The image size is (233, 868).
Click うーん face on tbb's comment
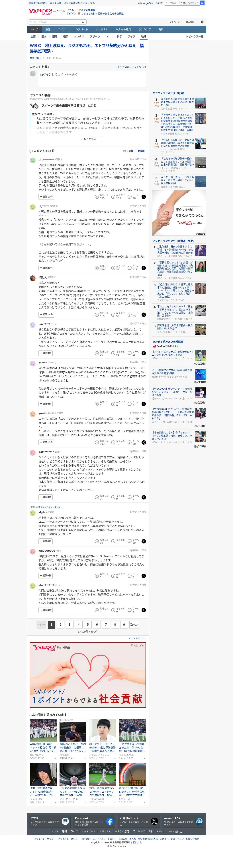click(129, 197)
